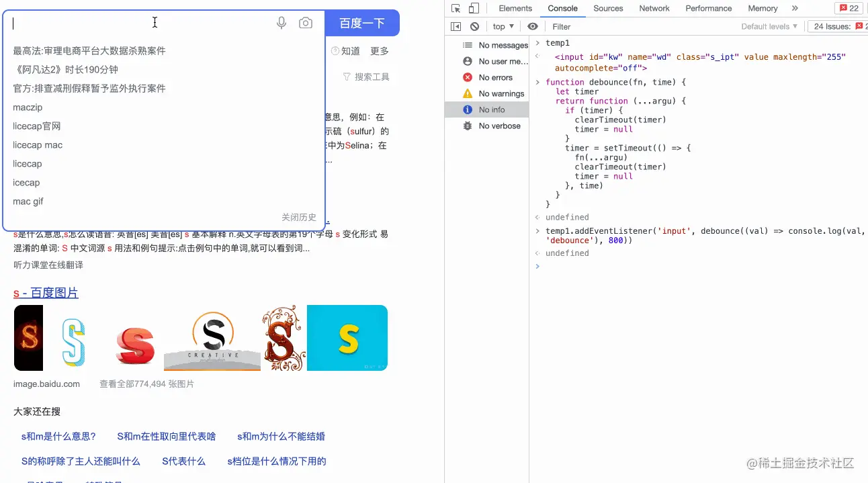Click related search s档位是什么情况下用的
This screenshot has width=868, height=483.
pyautogui.click(x=277, y=462)
